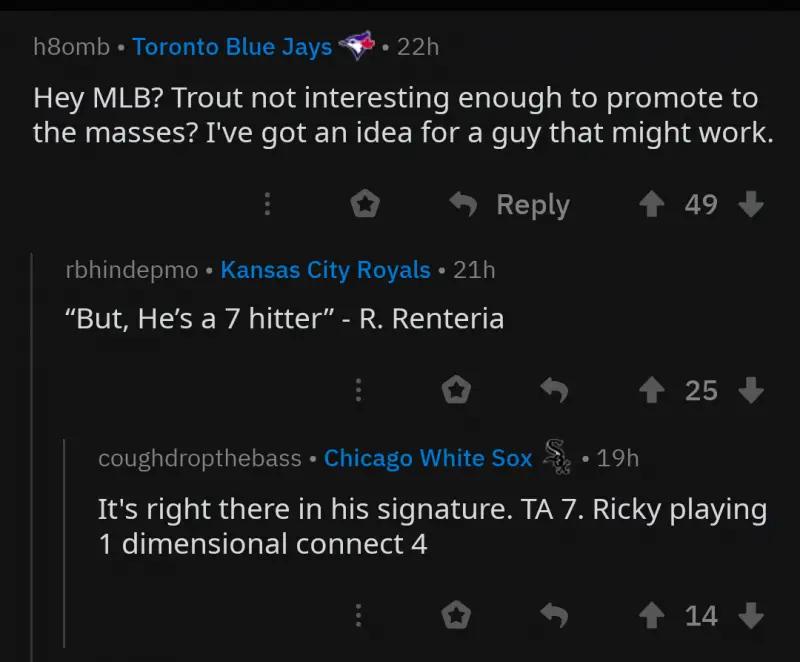This screenshot has width=800, height=662.
Task: Upvote coughdropthebass's connect 4 comment
Action: (x=652, y=615)
